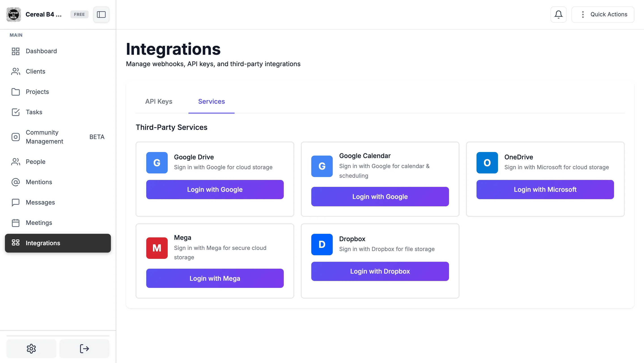Click the Cereal B4 Milk logo
This screenshot has width=644, height=363.
coord(13,15)
